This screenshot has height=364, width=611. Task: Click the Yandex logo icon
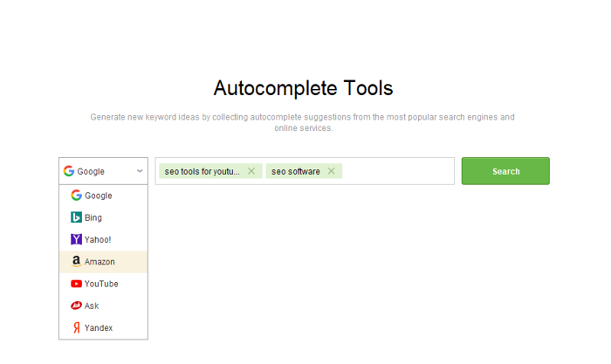coord(76,328)
